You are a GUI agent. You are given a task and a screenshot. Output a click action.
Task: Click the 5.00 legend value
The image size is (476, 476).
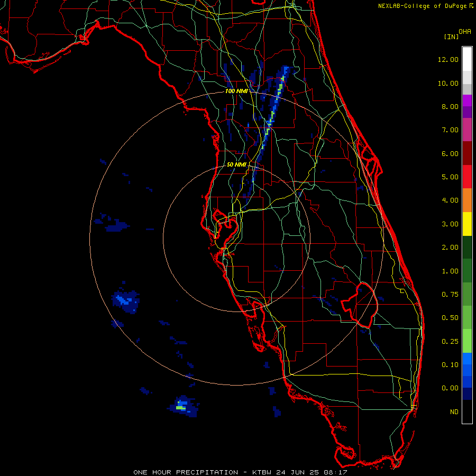[450, 177]
